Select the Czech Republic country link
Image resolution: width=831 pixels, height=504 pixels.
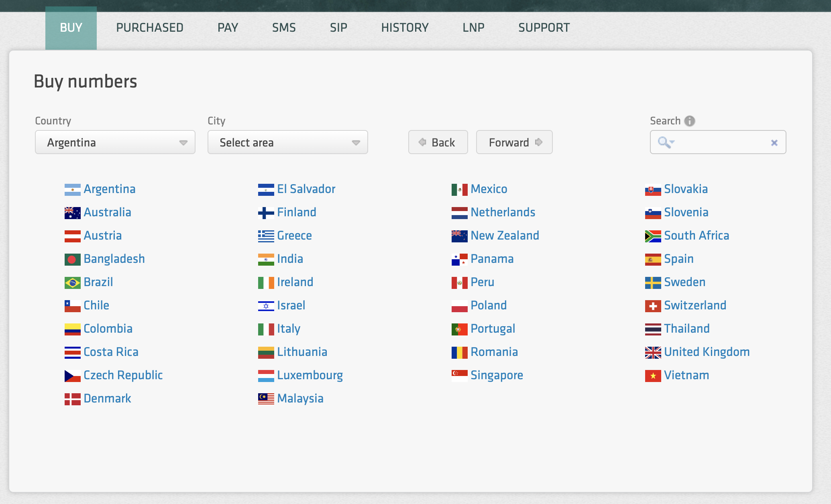pyautogui.click(x=123, y=375)
